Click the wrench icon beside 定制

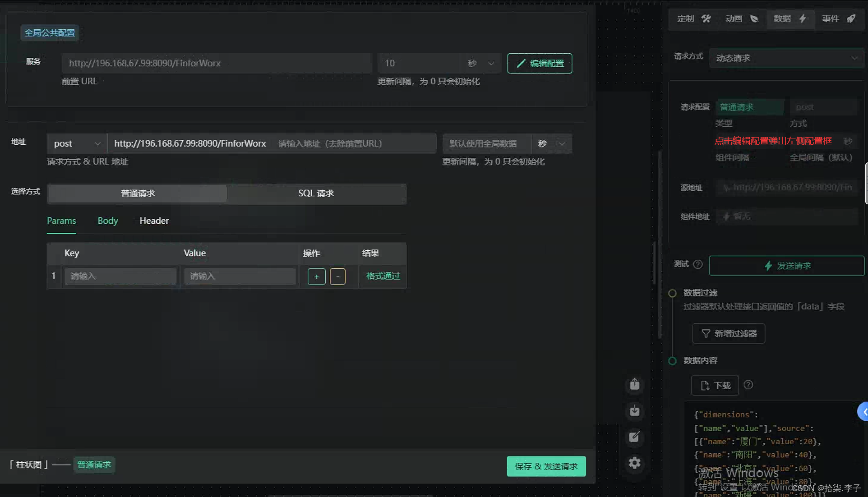pos(706,18)
